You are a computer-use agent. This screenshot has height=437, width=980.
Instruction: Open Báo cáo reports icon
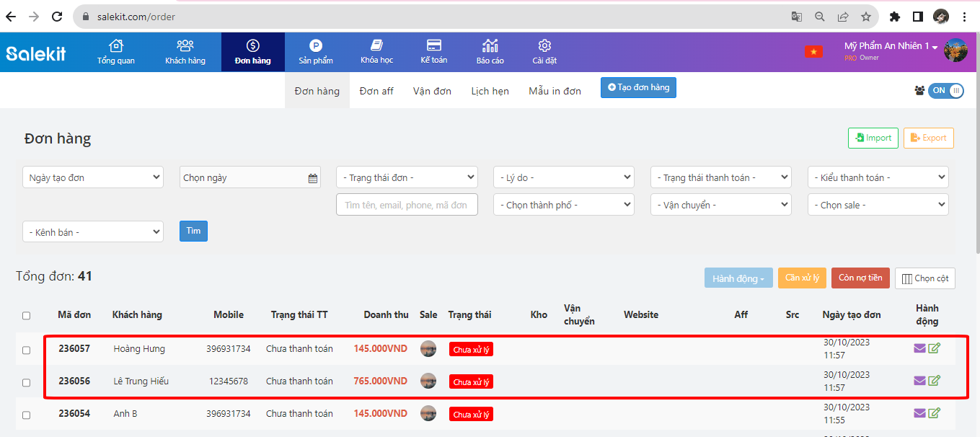tap(490, 45)
